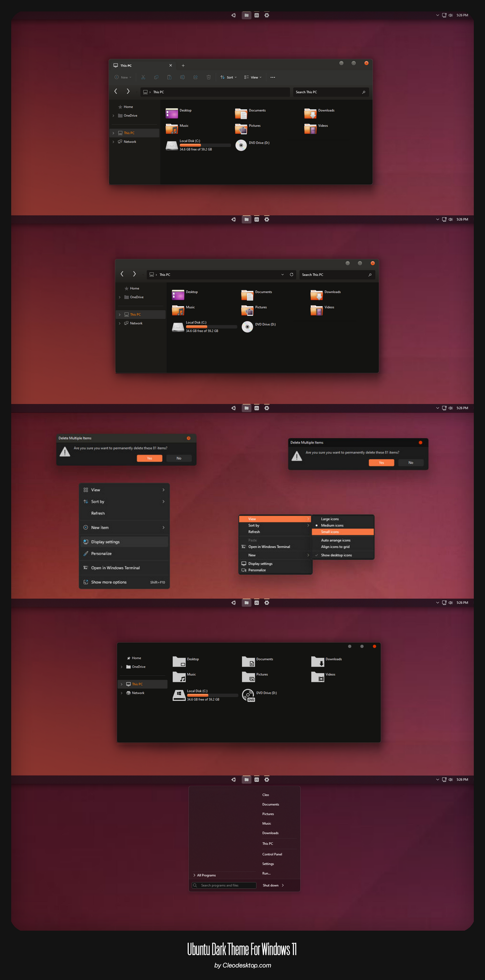This screenshot has width=485, height=980.
Task: Click Search This PC field in tabbed Explorer
Action: tap(331, 92)
